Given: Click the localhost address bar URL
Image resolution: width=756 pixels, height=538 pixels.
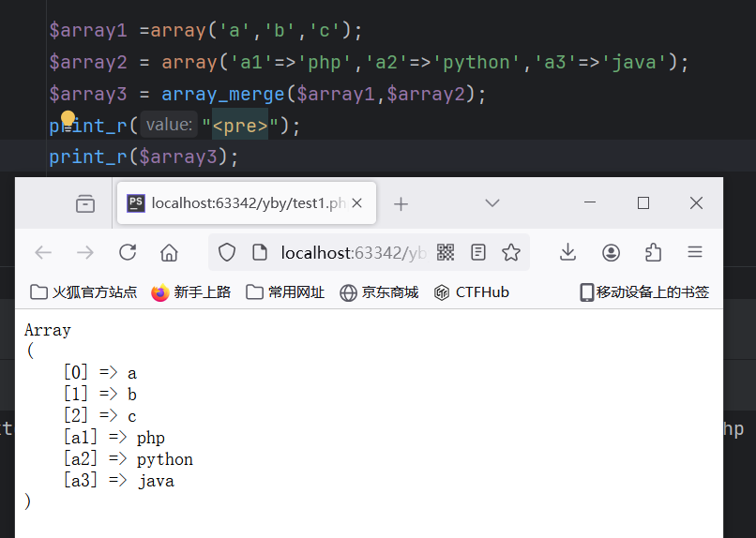Looking at the screenshot, I should coord(354,253).
